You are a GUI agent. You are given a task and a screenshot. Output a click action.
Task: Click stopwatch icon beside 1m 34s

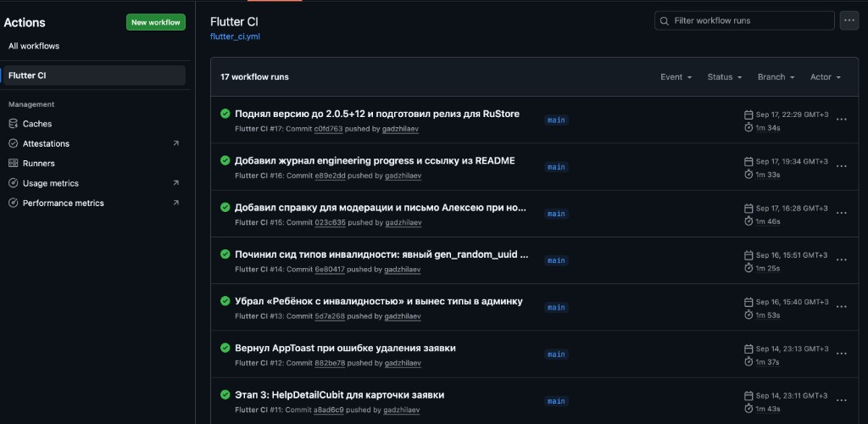tap(748, 127)
